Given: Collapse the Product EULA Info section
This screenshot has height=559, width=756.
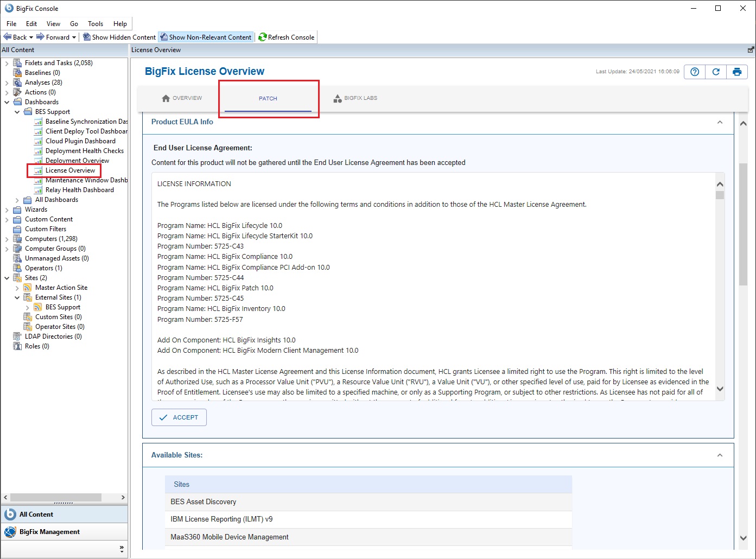Looking at the screenshot, I should point(720,122).
